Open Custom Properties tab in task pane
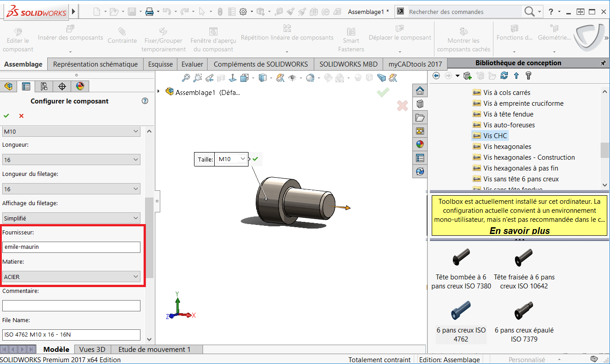 point(420,158)
